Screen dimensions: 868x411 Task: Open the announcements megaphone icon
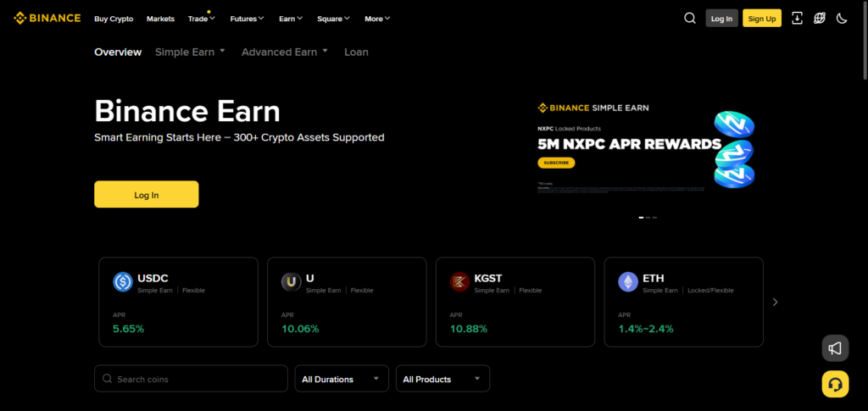pos(835,348)
